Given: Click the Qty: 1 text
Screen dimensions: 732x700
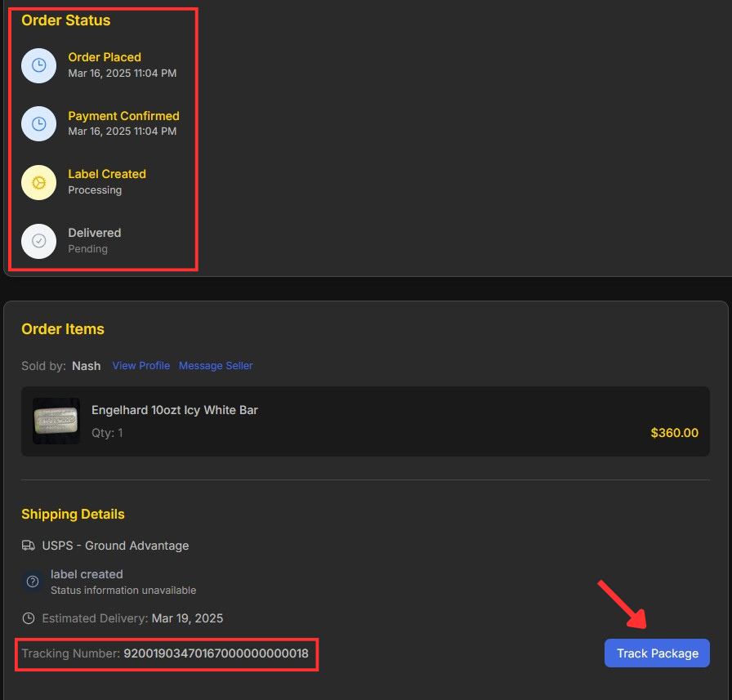Looking at the screenshot, I should pyautogui.click(x=107, y=433).
